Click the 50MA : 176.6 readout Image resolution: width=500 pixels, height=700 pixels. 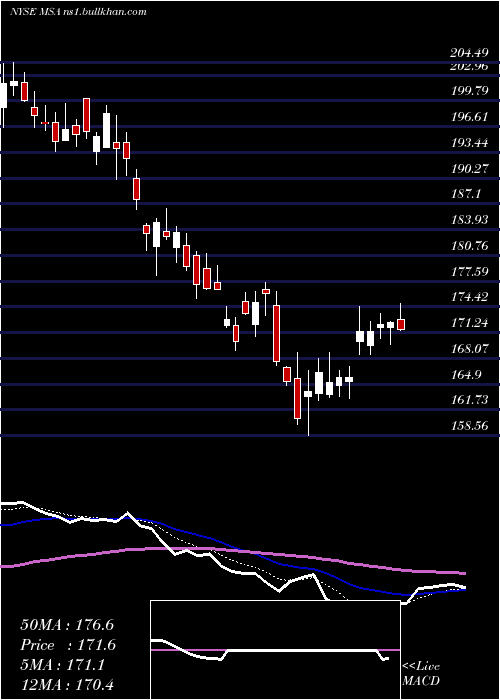[x=67, y=625]
